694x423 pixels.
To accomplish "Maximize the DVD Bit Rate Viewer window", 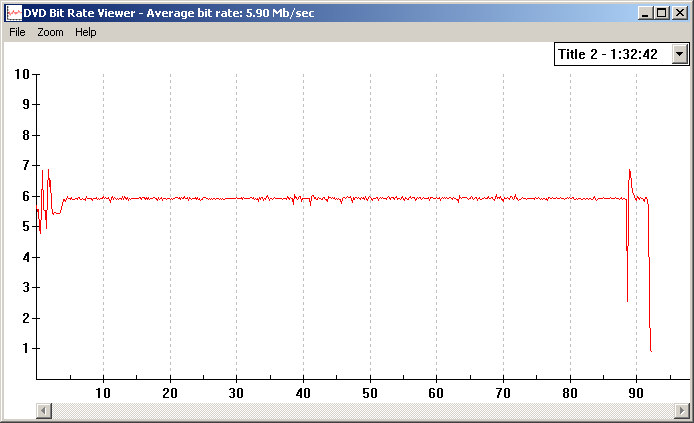I will click(662, 13).
